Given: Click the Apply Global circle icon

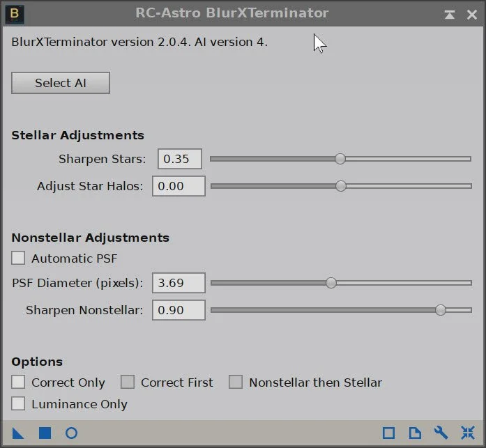Looking at the screenshot, I should (x=72, y=433).
